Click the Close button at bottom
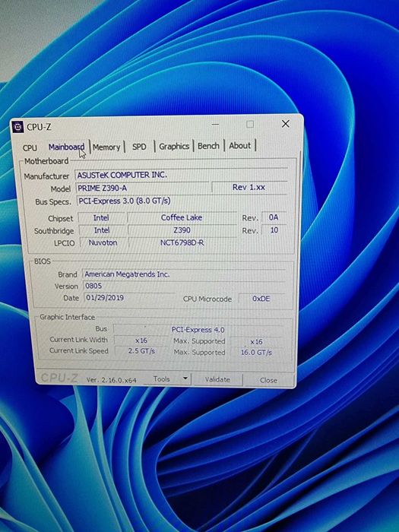The width and height of the screenshot is (399, 532). 268,380
